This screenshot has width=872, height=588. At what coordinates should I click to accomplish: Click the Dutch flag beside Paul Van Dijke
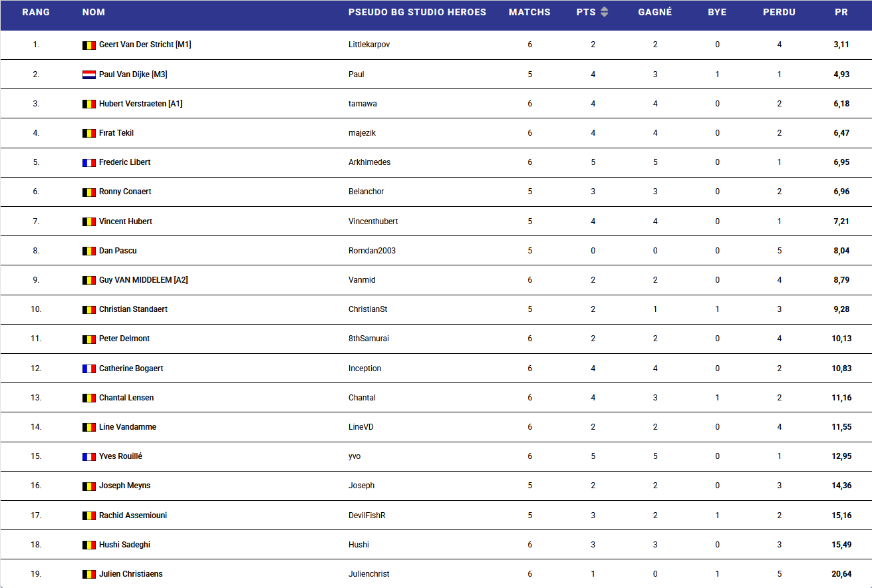(89, 74)
